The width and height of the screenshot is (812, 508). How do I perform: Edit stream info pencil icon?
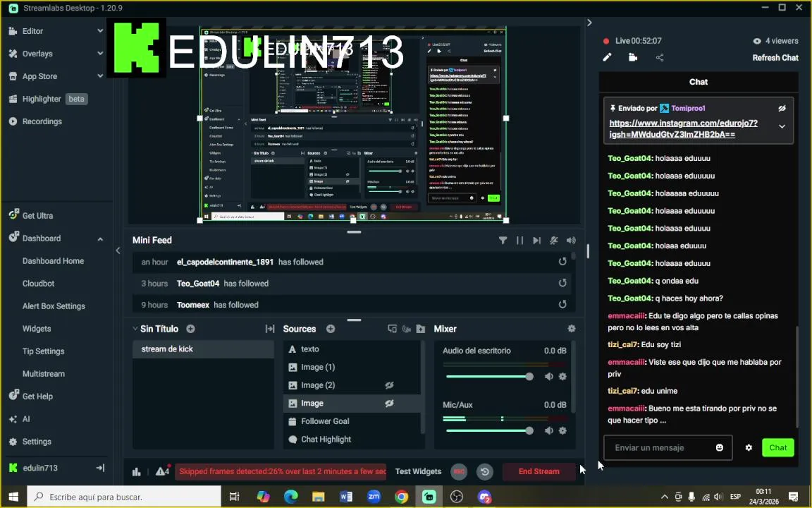[x=607, y=58]
